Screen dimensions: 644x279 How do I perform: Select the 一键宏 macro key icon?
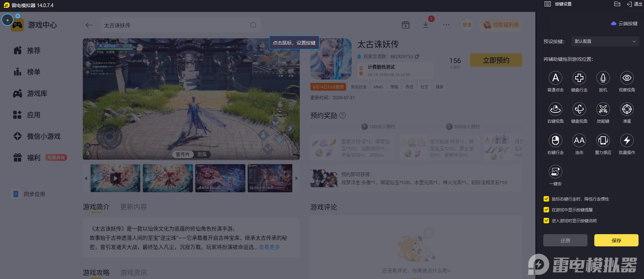pyautogui.click(x=556, y=172)
